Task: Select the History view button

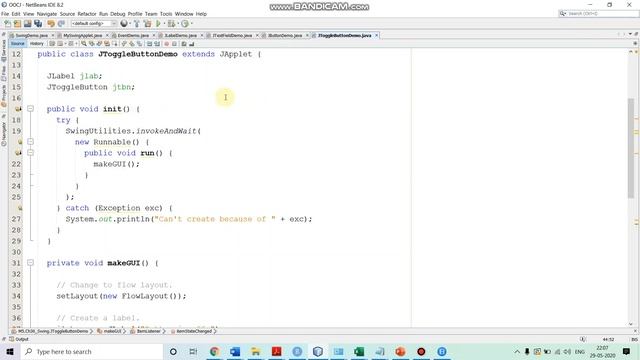Action: coord(36,44)
